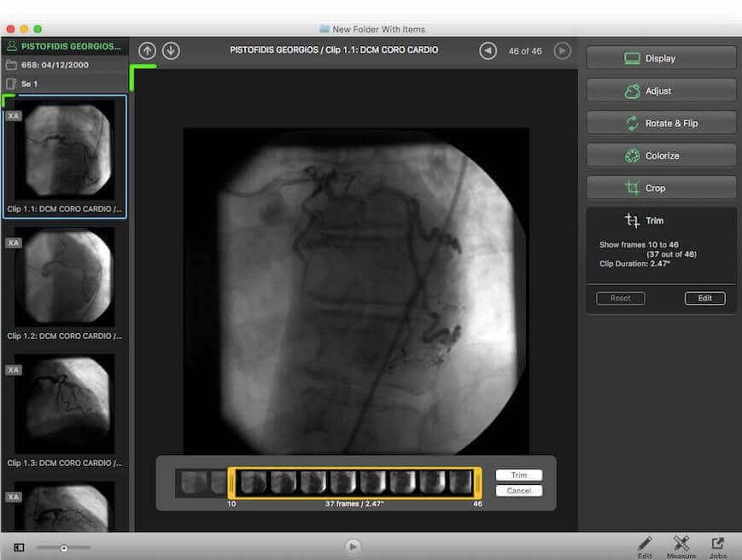This screenshot has height=560, width=742.
Task: Open the Rotate & Flip tool
Action: [660, 123]
